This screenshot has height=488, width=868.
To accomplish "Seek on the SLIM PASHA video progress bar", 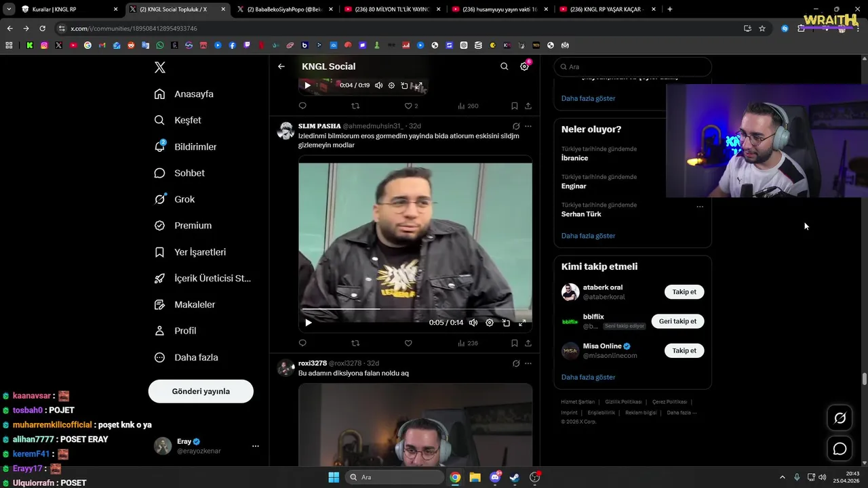I will (x=415, y=309).
